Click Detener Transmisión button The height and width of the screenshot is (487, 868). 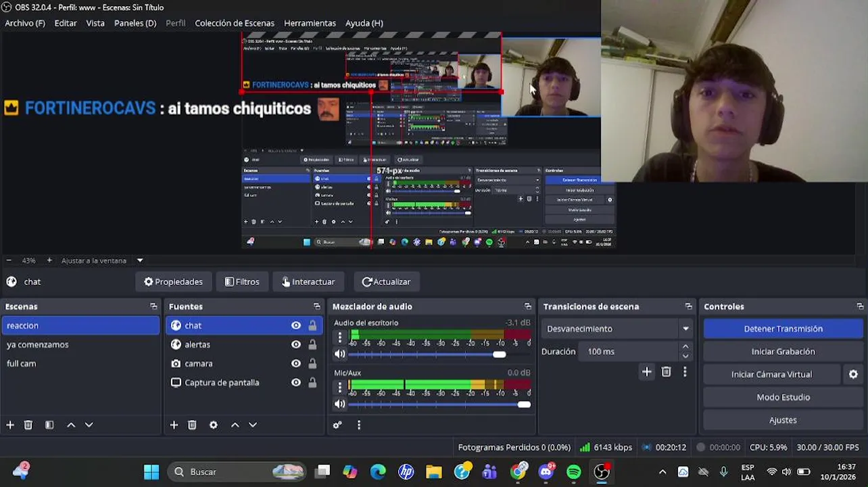(x=783, y=329)
